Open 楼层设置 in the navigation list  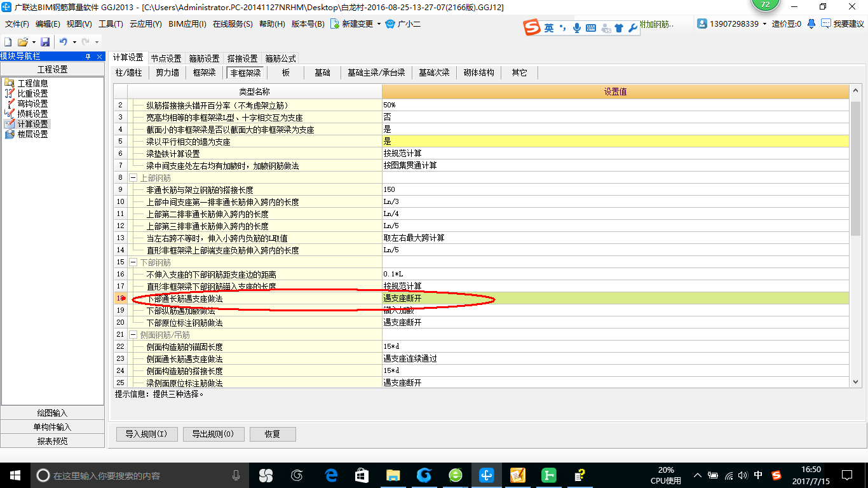click(x=26, y=134)
